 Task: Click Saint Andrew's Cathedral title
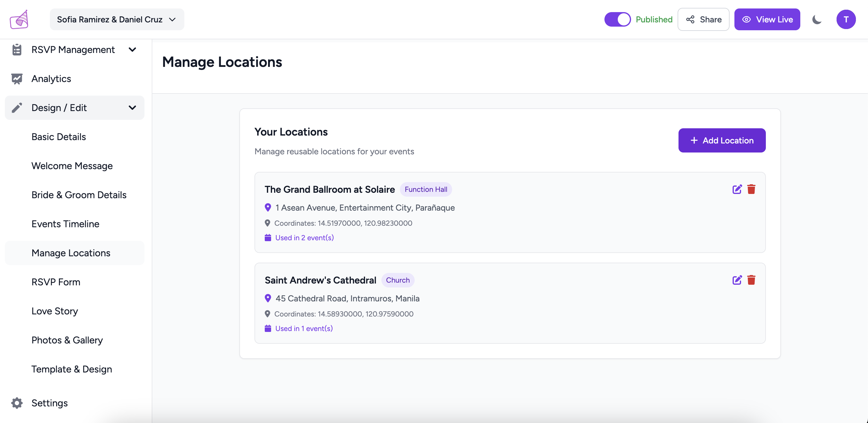tap(320, 280)
